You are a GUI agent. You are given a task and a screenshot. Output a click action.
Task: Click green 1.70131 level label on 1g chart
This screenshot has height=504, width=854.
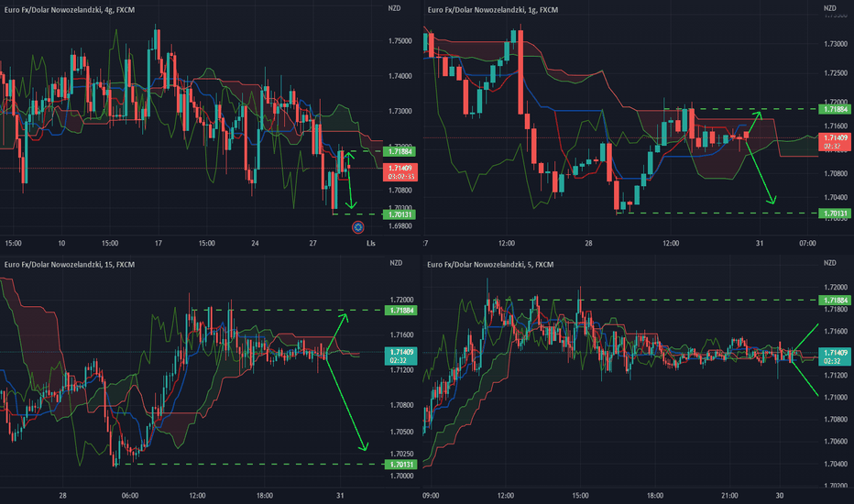[x=835, y=214]
